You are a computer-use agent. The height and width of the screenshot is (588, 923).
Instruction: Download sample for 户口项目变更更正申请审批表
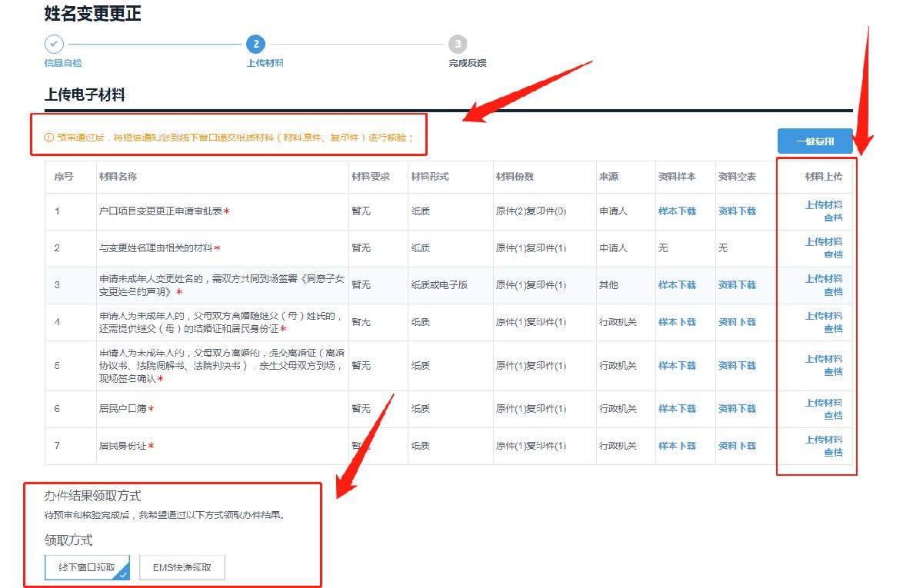[677, 211]
